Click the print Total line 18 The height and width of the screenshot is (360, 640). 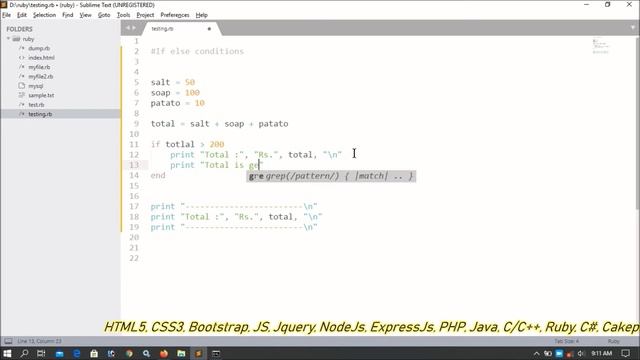click(236, 217)
